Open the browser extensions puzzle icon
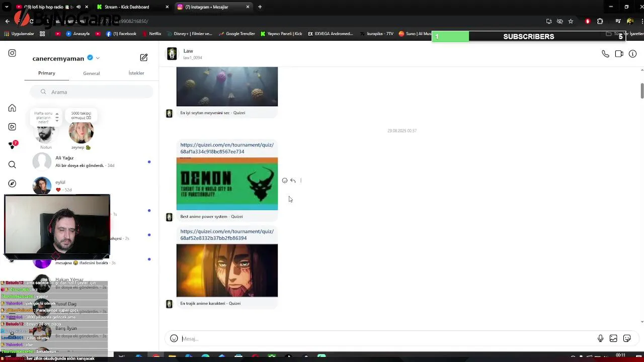 (600, 21)
